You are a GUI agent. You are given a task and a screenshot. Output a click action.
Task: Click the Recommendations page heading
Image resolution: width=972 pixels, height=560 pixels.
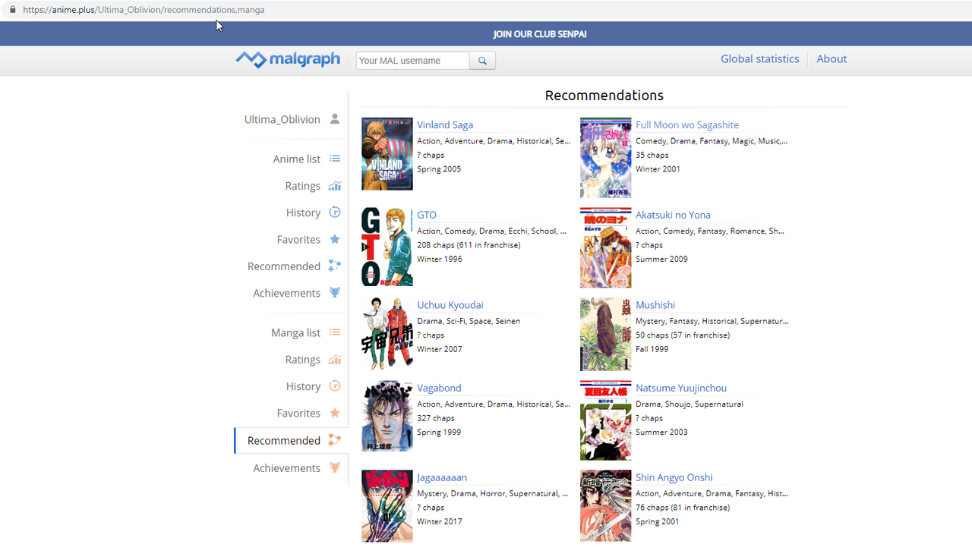pos(604,96)
